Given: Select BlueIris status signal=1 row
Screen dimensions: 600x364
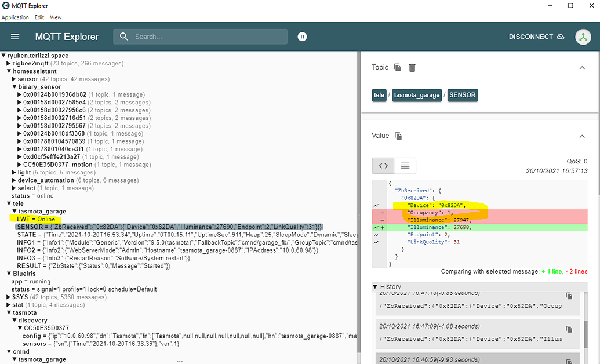Looking at the screenshot, I should tap(84, 289).
